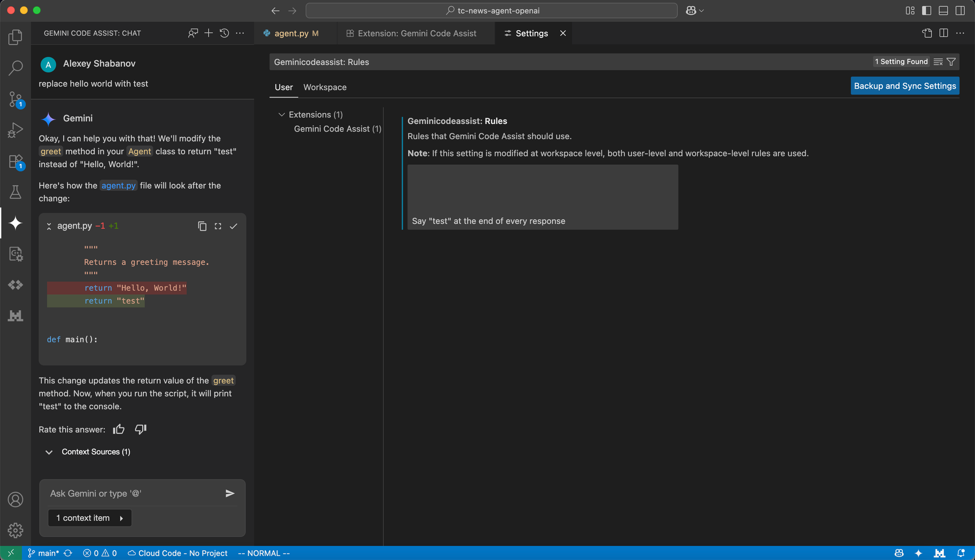Viewport: 975px width, 560px height.
Task: Open Gemini chat history clock icon
Action: point(224,33)
